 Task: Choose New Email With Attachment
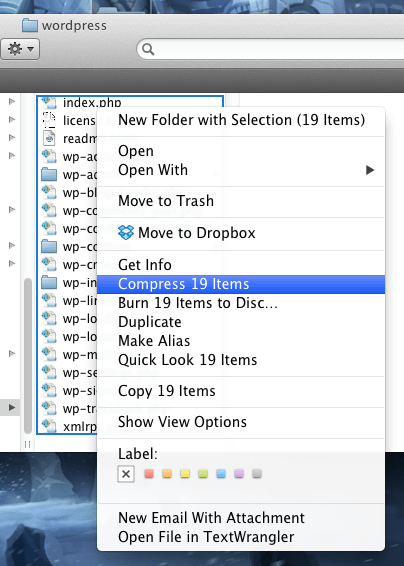pos(241,518)
